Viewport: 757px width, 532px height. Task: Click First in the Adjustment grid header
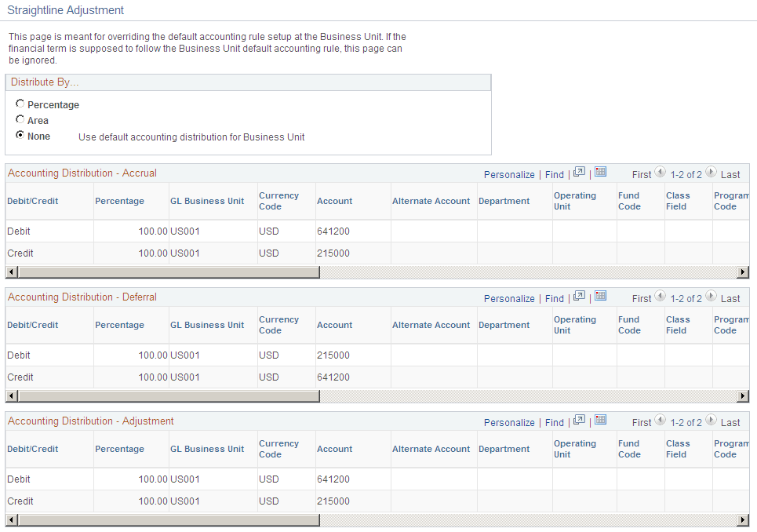(644, 422)
